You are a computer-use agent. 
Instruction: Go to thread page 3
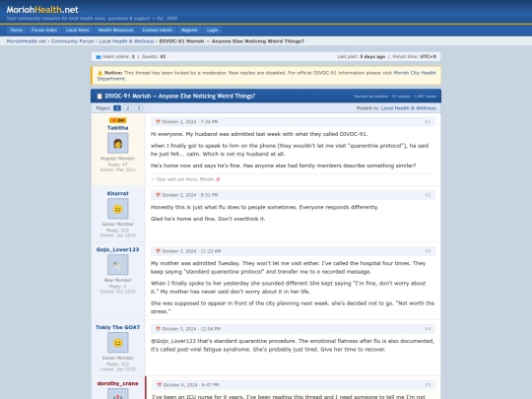(x=138, y=108)
